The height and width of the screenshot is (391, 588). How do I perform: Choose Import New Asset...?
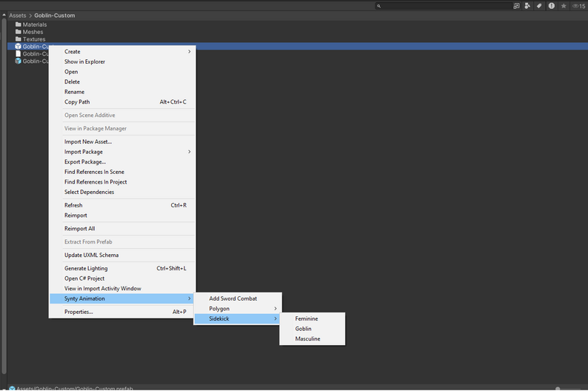[122, 141]
